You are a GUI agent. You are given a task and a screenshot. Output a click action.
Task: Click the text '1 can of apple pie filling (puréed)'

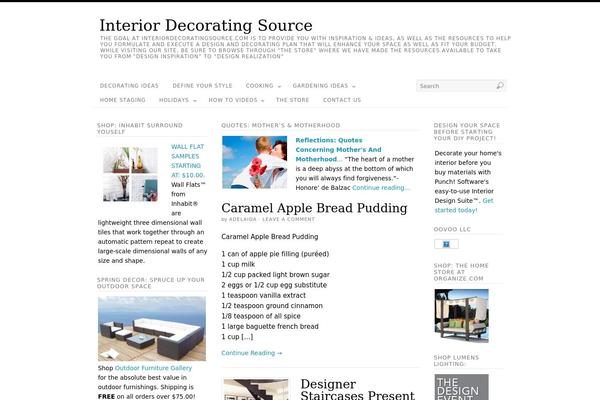(x=275, y=254)
